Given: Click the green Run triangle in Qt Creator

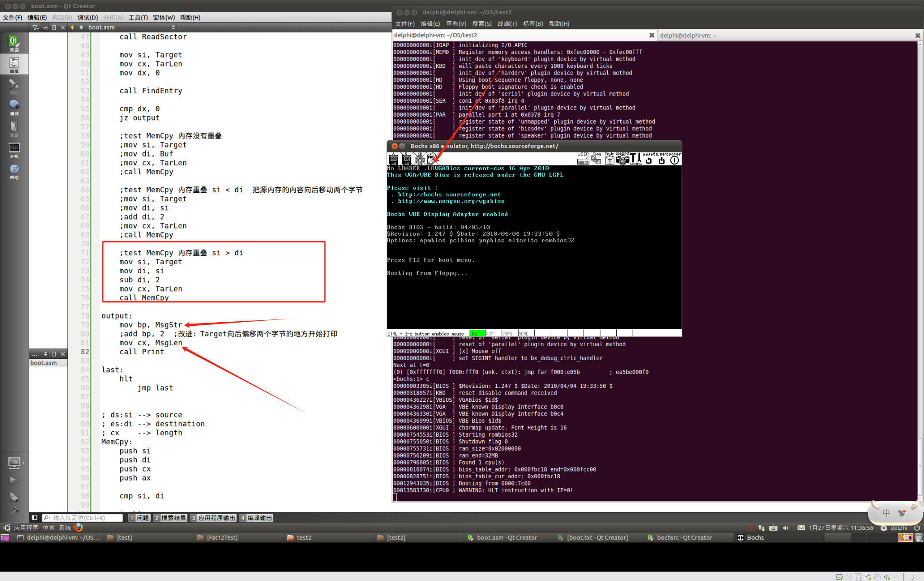Looking at the screenshot, I should point(14,481).
